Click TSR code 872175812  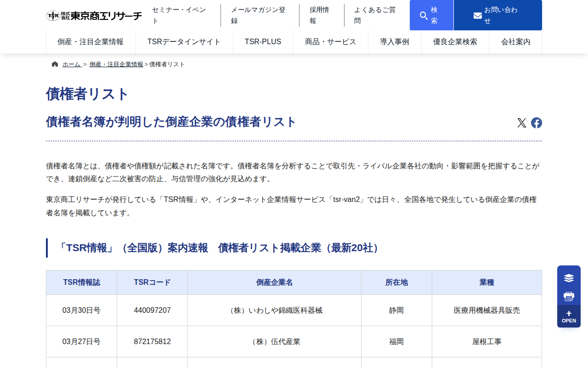[153, 342]
